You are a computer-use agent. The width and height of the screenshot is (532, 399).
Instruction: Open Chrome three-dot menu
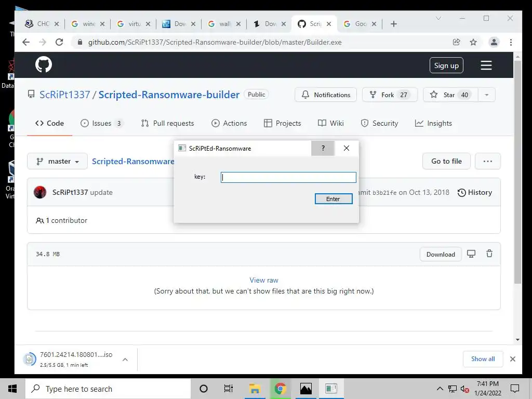click(511, 42)
